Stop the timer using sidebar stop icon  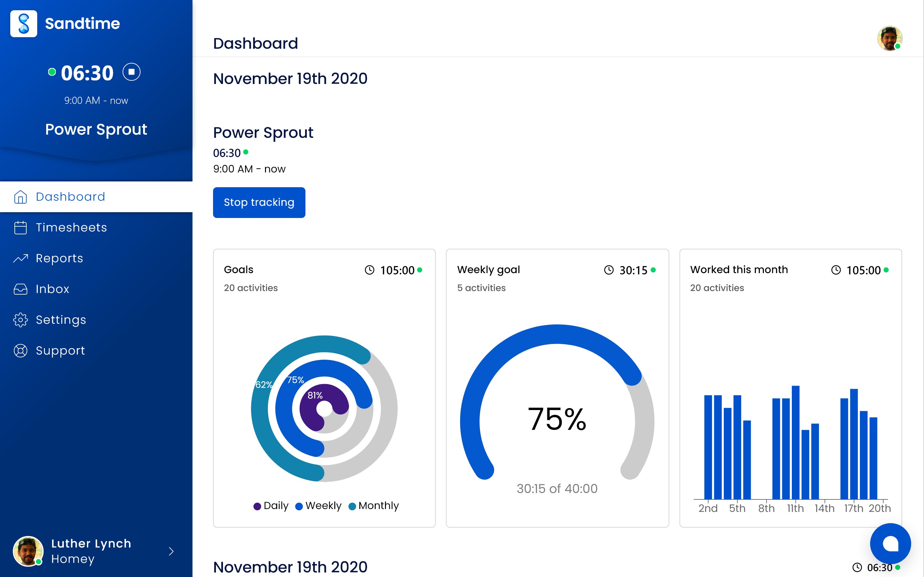point(131,72)
